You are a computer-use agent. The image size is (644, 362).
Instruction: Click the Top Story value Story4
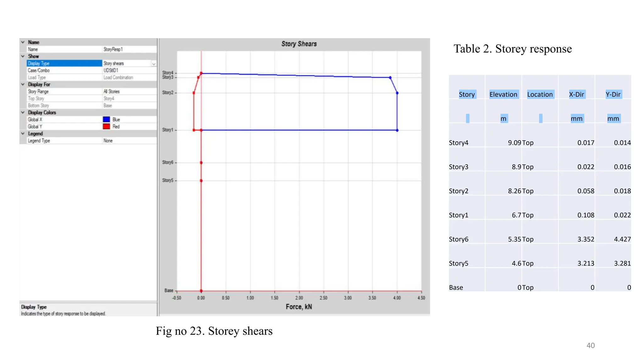[129, 99]
